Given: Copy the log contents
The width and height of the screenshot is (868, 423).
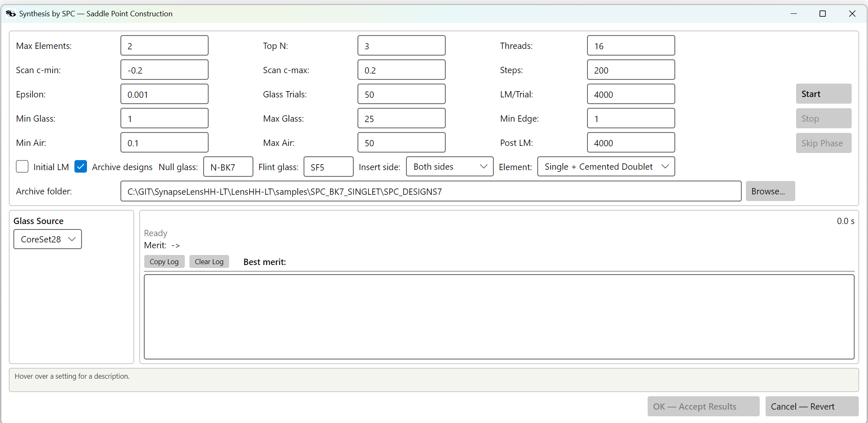Looking at the screenshot, I should click(164, 262).
